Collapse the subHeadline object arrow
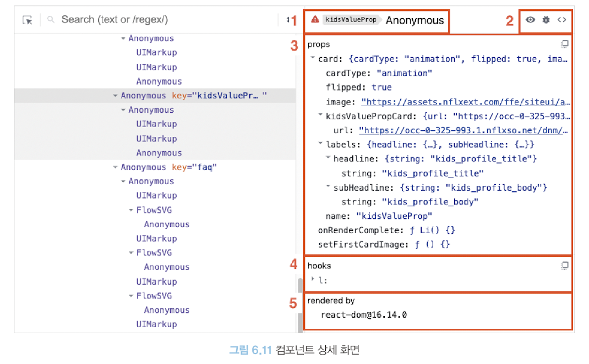Screen dimensions: 589x364 pyautogui.click(x=328, y=186)
